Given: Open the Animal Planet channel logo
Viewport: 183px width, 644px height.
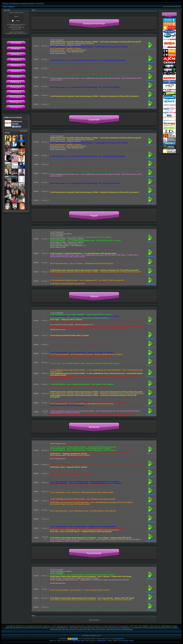Looking at the screenshot, I should click(x=169, y=128).
